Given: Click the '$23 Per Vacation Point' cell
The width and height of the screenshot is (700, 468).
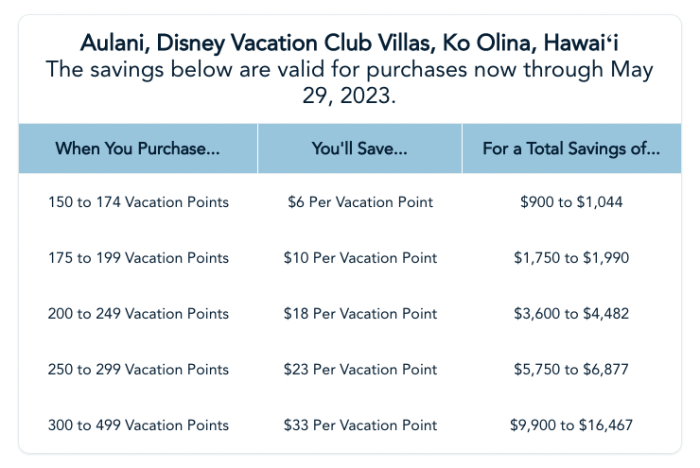Looking at the screenshot, I should 360,370.
